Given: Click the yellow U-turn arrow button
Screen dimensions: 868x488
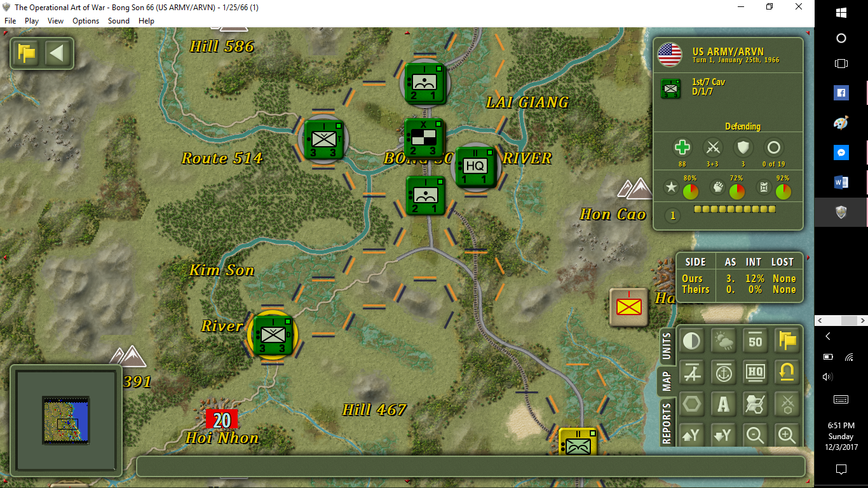Looking at the screenshot, I should coord(787,372).
